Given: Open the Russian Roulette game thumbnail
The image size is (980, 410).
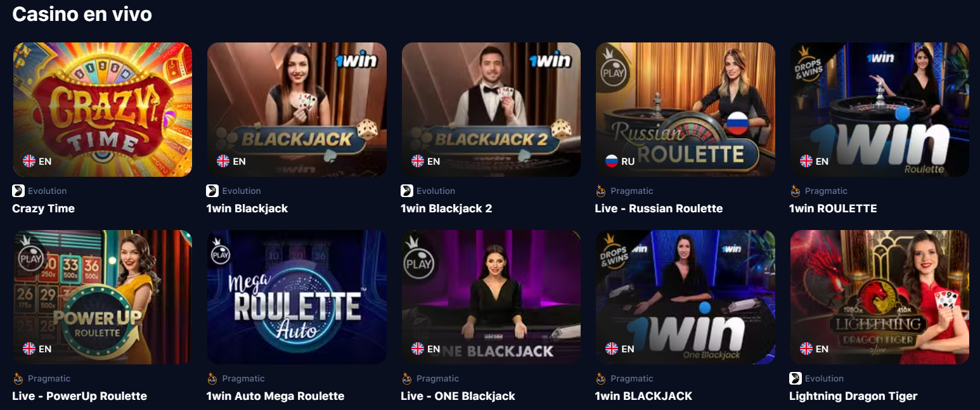Looking at the screenshot, I should coord(685,110).
